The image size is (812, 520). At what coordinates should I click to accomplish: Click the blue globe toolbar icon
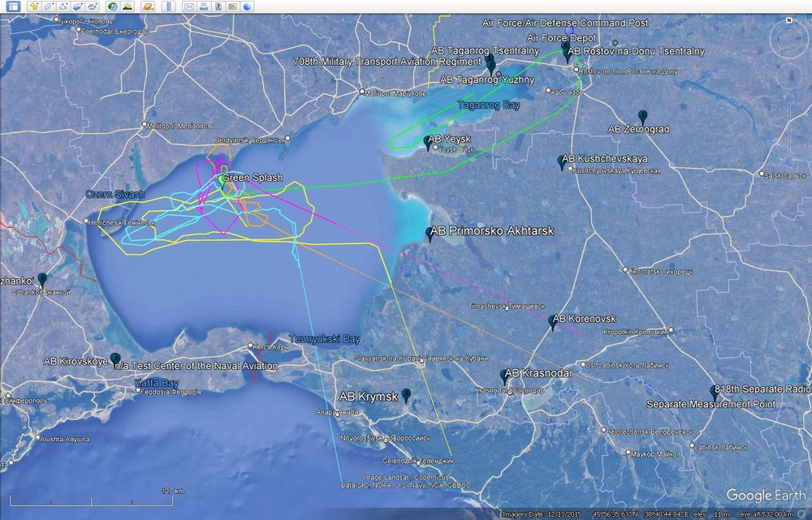click(247, 6)
